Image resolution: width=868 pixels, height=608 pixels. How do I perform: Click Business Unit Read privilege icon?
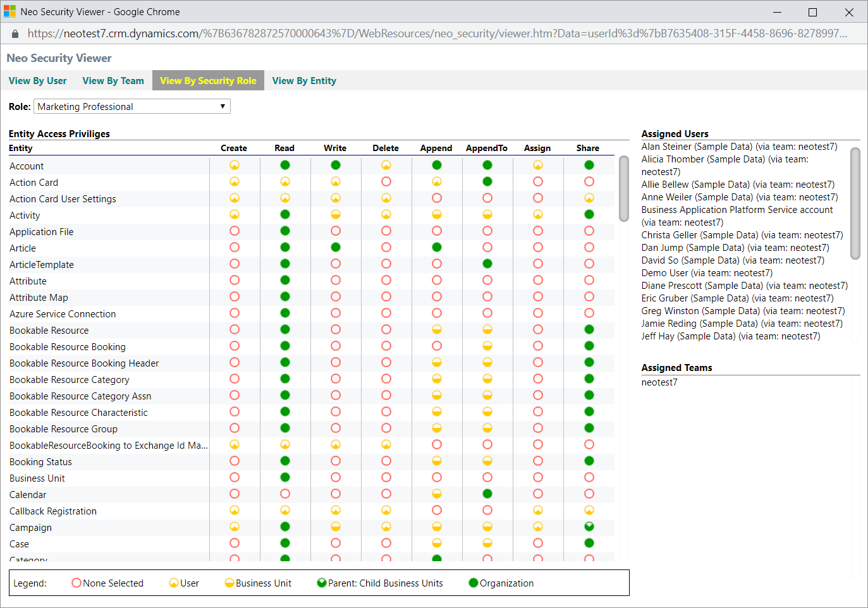tap(285, 477)
